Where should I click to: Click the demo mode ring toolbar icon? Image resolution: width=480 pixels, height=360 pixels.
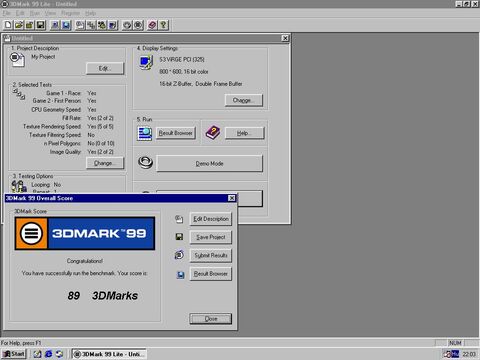point(127,25)
